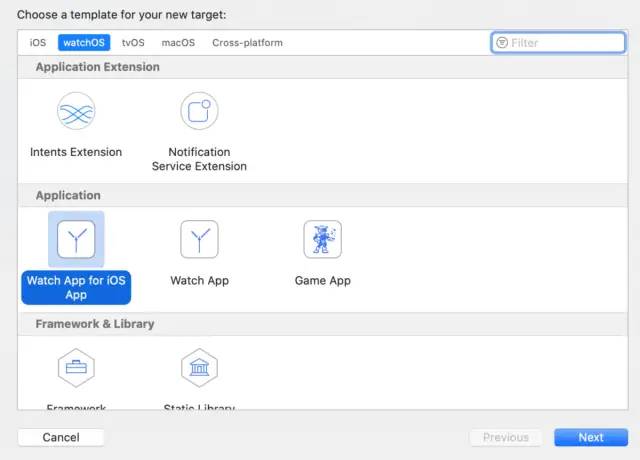The width and height of the screenshot is (640, 460).
Task: Click the filter icon in search field
Action: click(502, 42)
